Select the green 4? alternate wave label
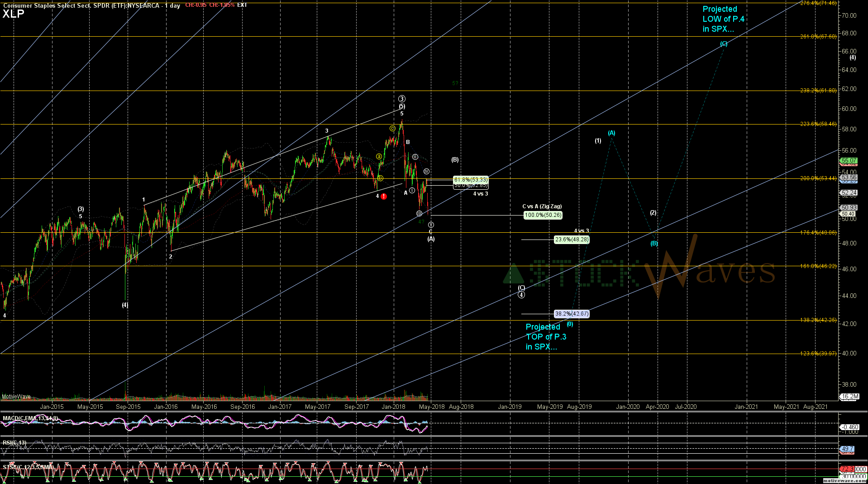 (421, 222)
